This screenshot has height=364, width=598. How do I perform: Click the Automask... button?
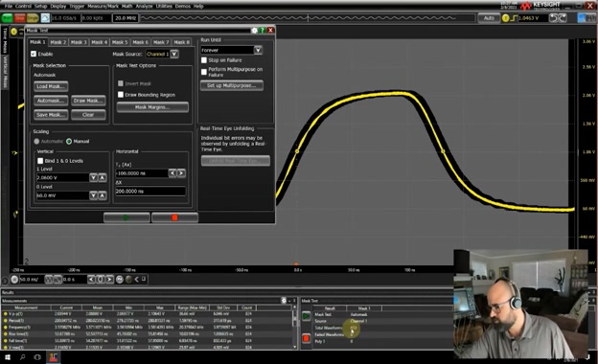pos(51,101)
